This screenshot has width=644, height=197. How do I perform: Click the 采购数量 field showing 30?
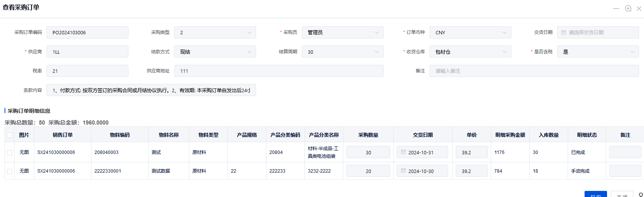point(368,152)
